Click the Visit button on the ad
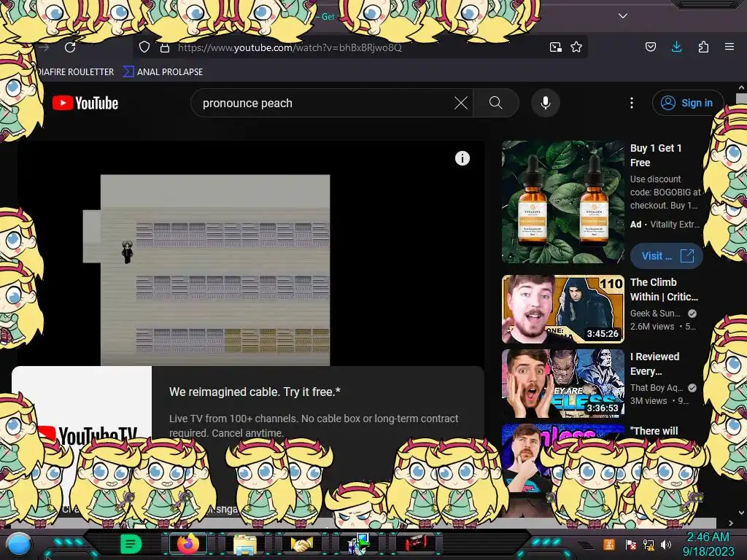This screenshot has width=747, height=560. (x=667, y=256)
